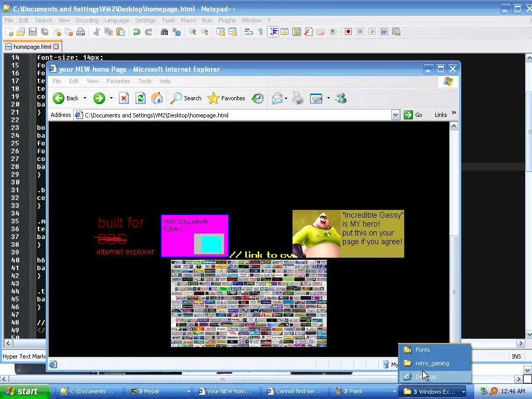
Task: Click the Print icon in Notepad++ toolbar
Action: click(x=81, y=32)
